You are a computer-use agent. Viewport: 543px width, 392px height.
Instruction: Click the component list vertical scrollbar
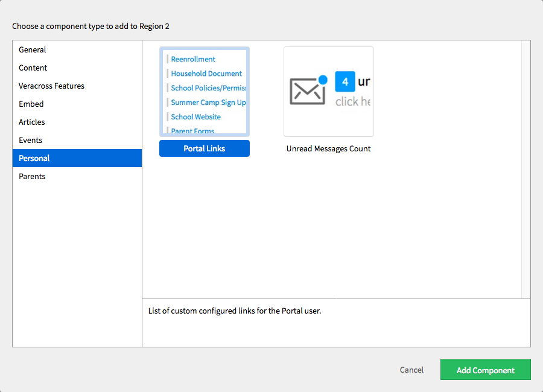coord(526,169)
